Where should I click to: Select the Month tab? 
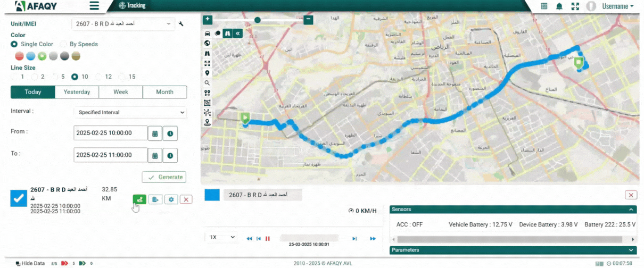[x=164, y=92]
